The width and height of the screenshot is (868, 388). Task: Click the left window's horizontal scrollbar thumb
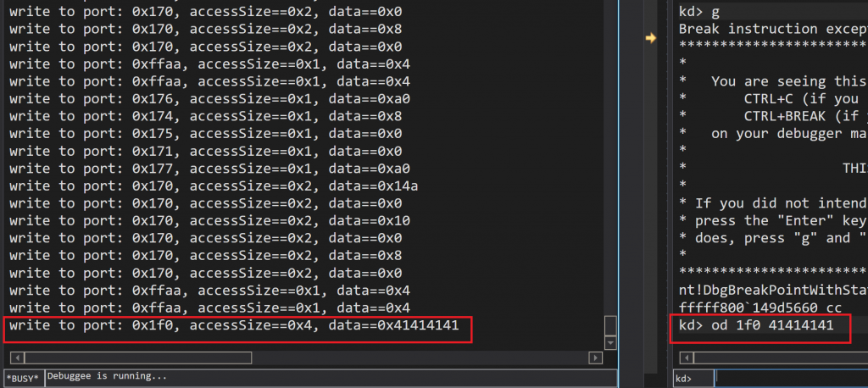pos(137,358)
